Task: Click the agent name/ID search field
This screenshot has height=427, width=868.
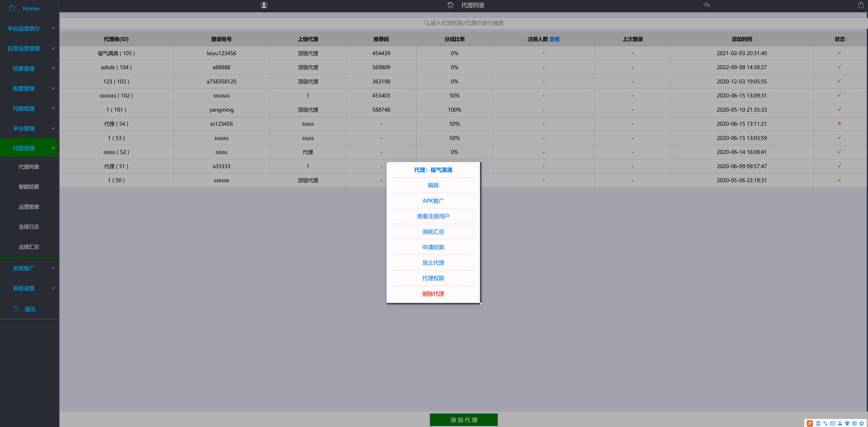Action: point(464,23)
